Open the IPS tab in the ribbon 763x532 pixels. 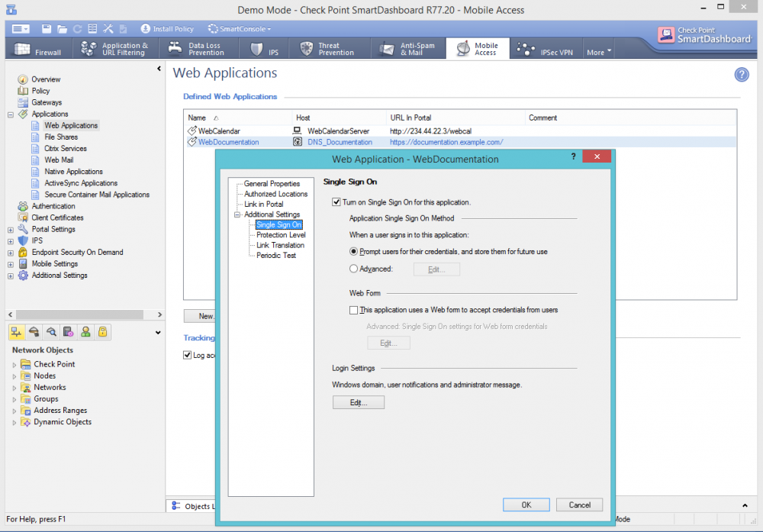[x=265, y=49]
